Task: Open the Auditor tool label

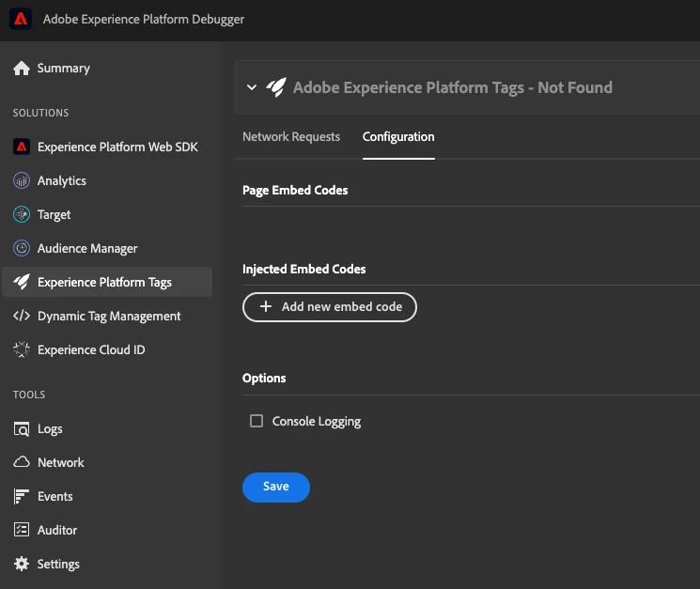Action: [x=57, y=530]
